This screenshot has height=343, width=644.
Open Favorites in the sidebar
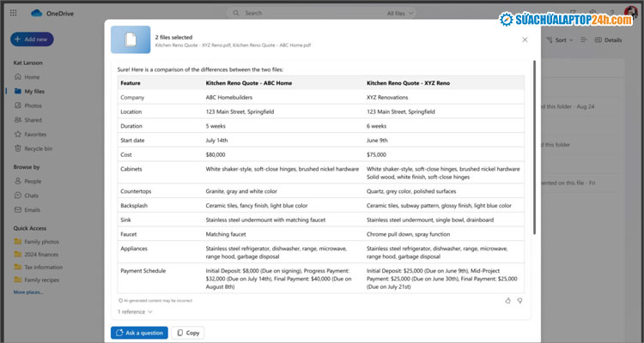pyautogui.click(x=35, y=135)
